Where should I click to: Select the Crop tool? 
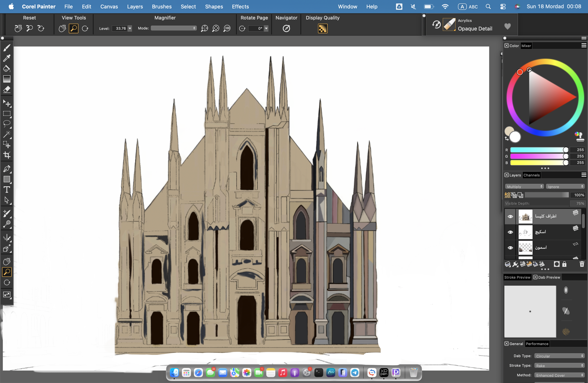(7, 155)
